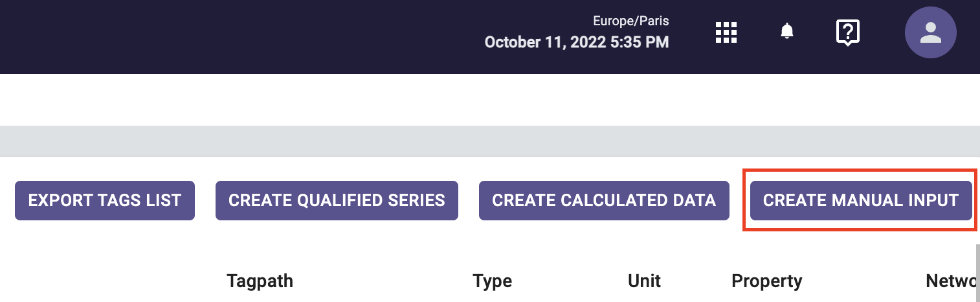Click CREATE CALCULATED DATA button
This screenshot has height=302, width=980.
coord(604,200)
